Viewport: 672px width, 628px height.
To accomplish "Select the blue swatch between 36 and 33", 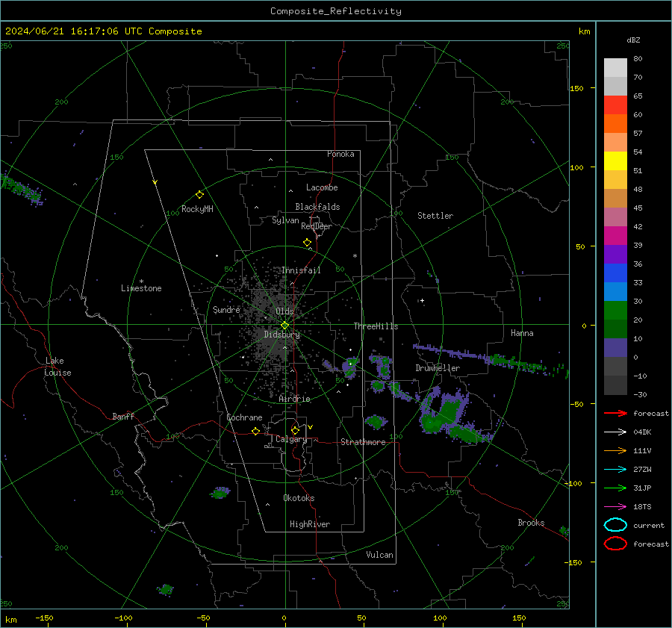I will [x=615, y=273].
